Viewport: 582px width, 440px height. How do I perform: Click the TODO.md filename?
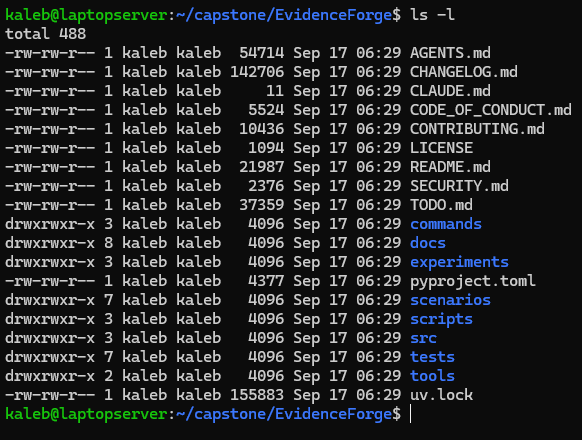click(441, 205)
